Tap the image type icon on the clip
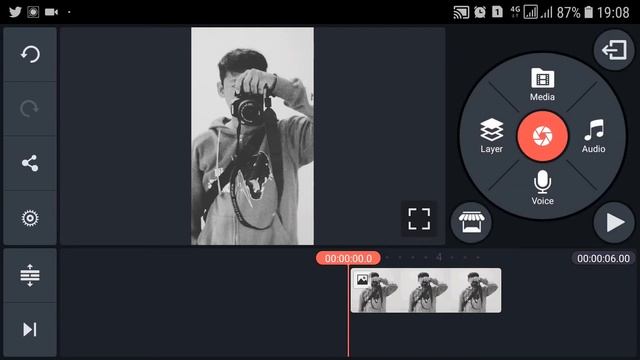Screen dimensions: 640x360 tap(362, 280)
